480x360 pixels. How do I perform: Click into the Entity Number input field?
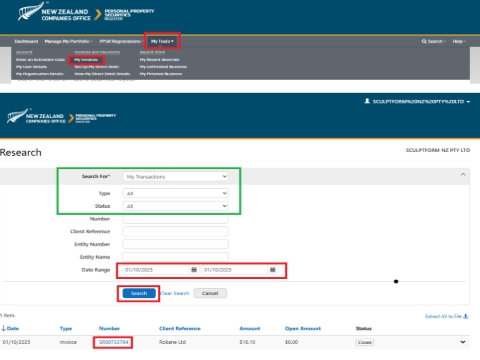175,244
